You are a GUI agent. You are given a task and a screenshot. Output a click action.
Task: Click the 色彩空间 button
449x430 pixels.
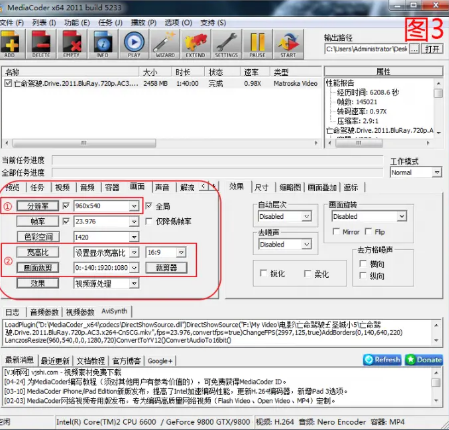[x=38, y=237]
